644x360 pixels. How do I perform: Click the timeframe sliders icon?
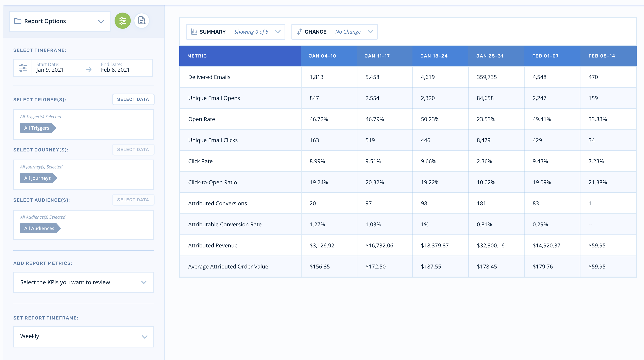coord(23,68)
